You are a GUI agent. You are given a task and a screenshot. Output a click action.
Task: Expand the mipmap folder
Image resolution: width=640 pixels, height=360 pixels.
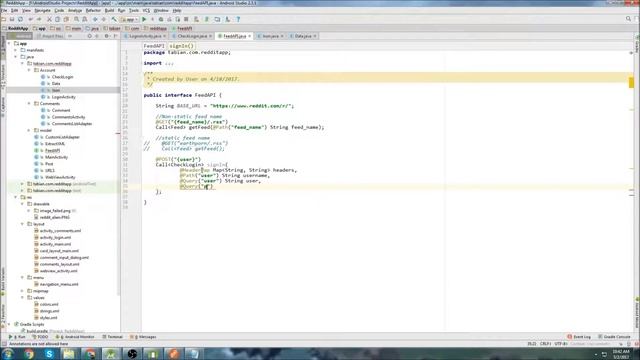click(x=22, y=291)
